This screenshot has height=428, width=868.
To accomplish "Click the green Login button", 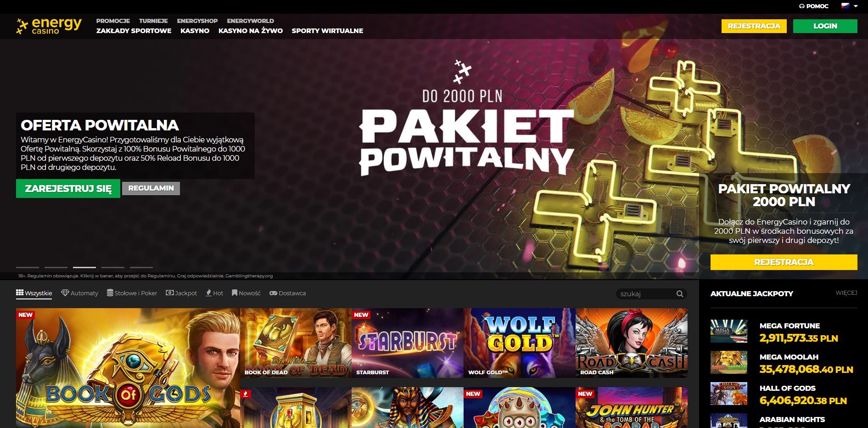I will tap(825, 26).
